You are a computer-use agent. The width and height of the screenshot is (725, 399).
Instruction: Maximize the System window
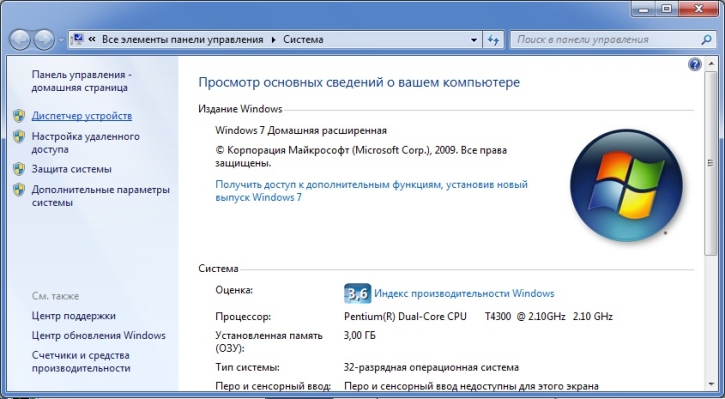tap(666, 8)
